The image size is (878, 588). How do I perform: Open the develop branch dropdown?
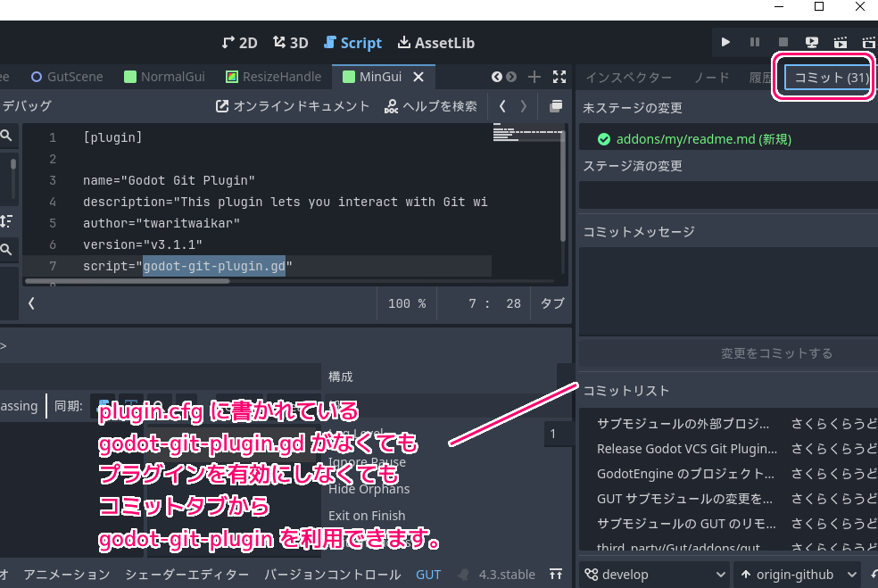653,575
